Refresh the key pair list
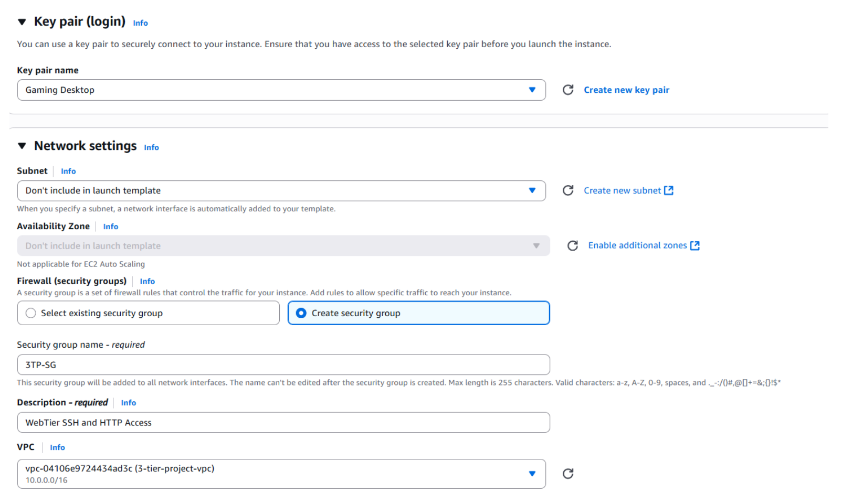The image size is (842, 504). click(567, 90)
